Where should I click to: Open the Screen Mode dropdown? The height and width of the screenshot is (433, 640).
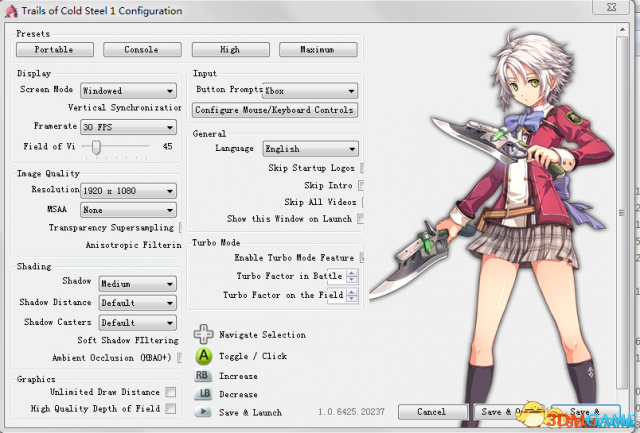tap(128, 91)
